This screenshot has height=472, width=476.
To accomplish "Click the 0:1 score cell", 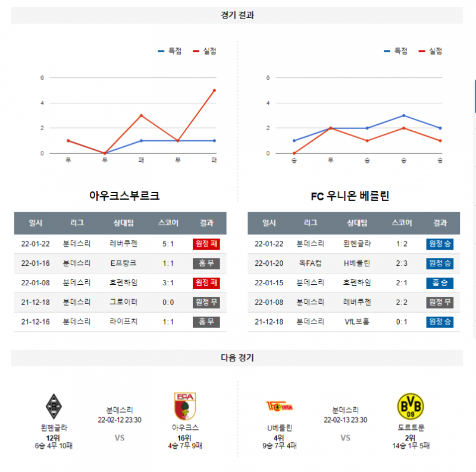I will click(x=402, y=322).
